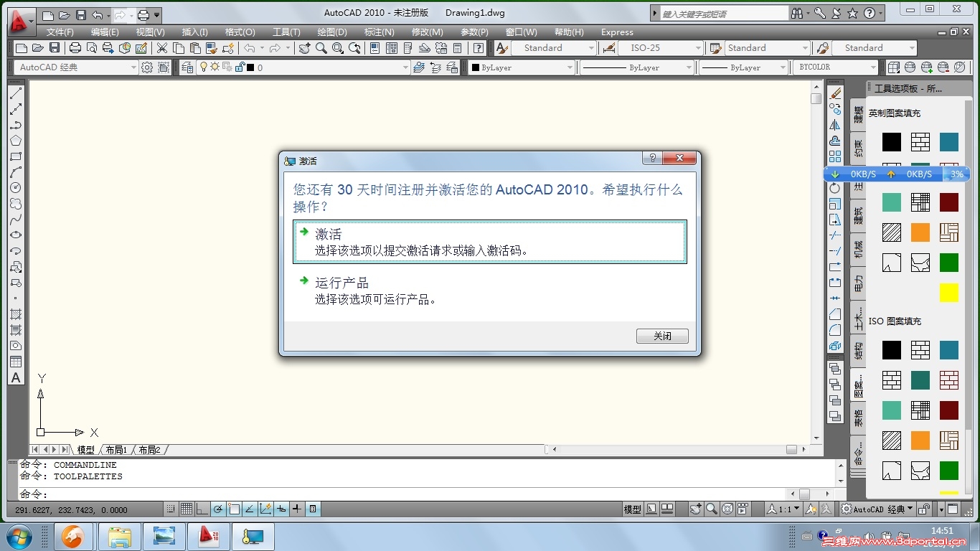
Task: Select the Ellipse draw tool
Action: 16,235
